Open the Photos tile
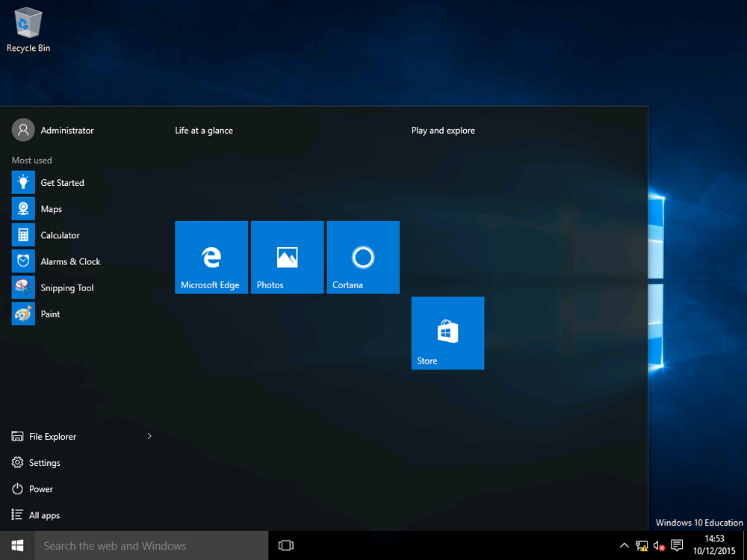 pyautogui.click(x=288, y=257)
